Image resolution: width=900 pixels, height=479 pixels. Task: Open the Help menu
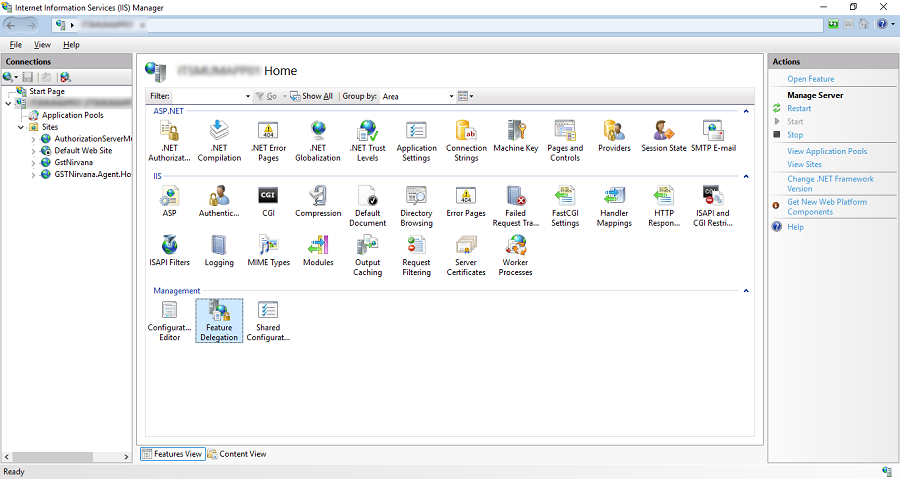[x=71, y=45]
